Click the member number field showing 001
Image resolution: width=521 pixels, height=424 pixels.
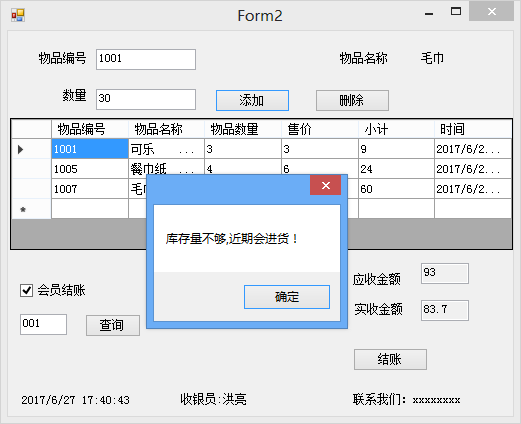pyautogui.click(x=43, y=324)
